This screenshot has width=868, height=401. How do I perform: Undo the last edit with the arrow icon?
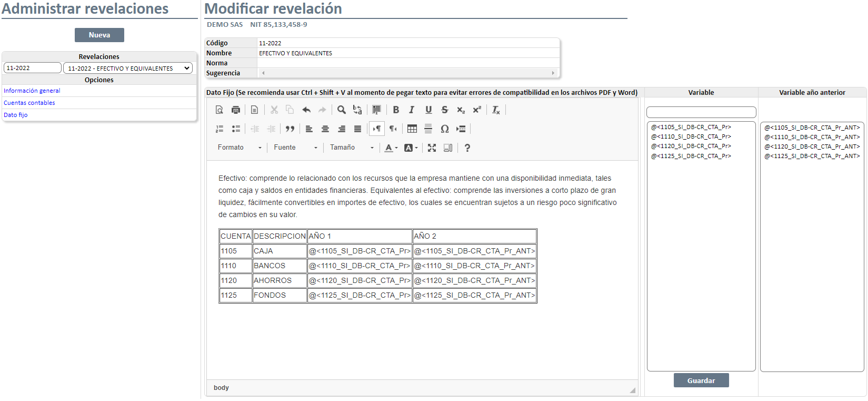click(306, 110)
